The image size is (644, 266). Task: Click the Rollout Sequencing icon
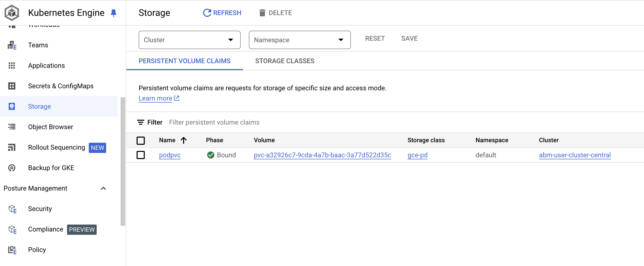click(x=12, y=147)
